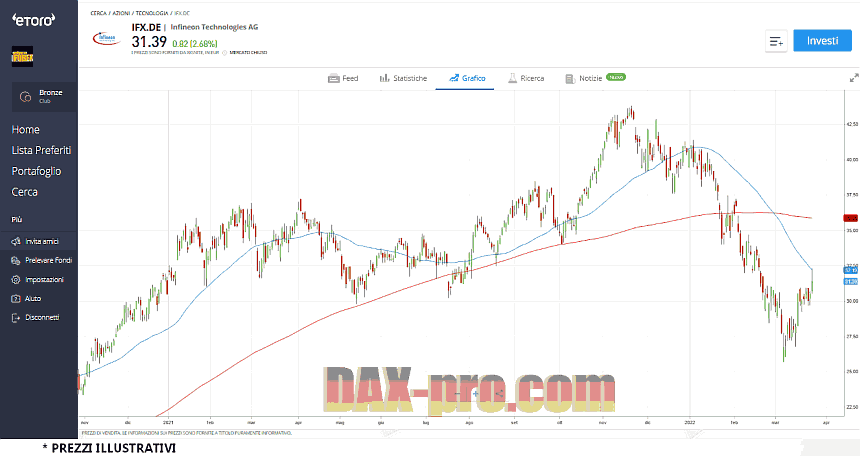Click the CERCA breadcrumb link

[x=99, y=13]
